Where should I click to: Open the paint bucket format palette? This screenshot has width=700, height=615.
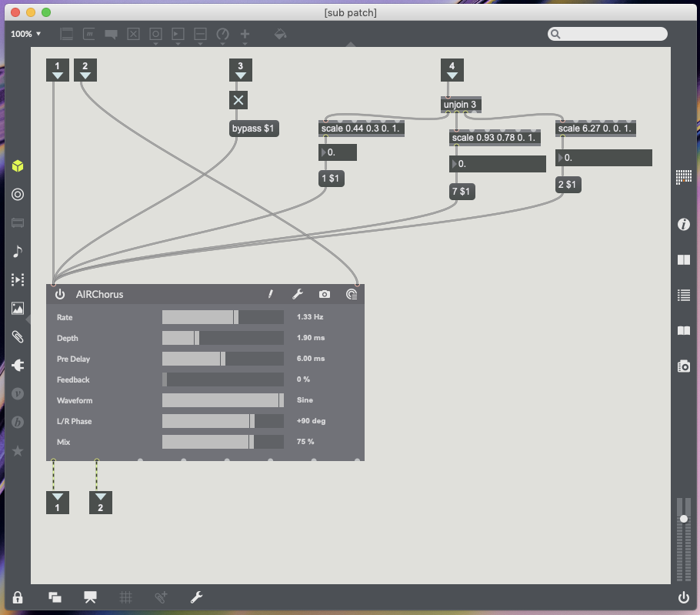(281, 34)
